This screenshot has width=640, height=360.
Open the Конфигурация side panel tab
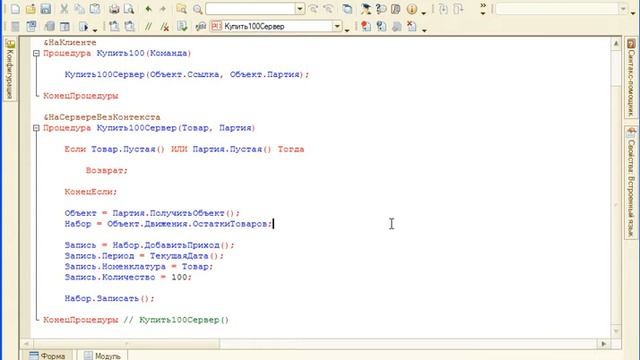point(10,69)
